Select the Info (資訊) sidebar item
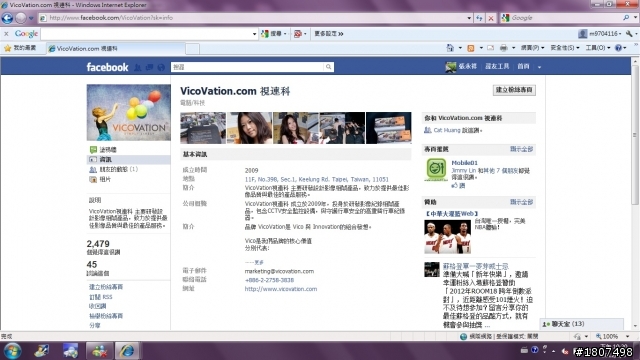Viewport: 640px width, 360px height. [x=129, y=159]
